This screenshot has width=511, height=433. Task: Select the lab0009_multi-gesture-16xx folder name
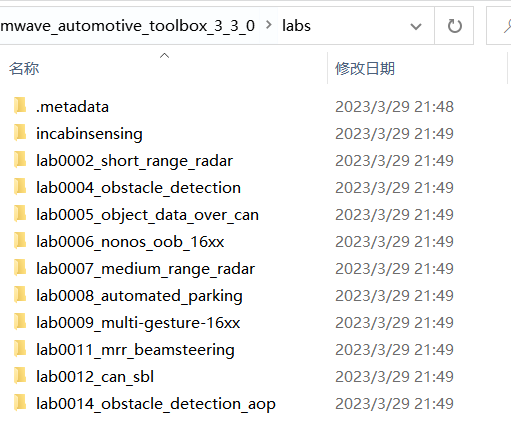tap(138, 323)
